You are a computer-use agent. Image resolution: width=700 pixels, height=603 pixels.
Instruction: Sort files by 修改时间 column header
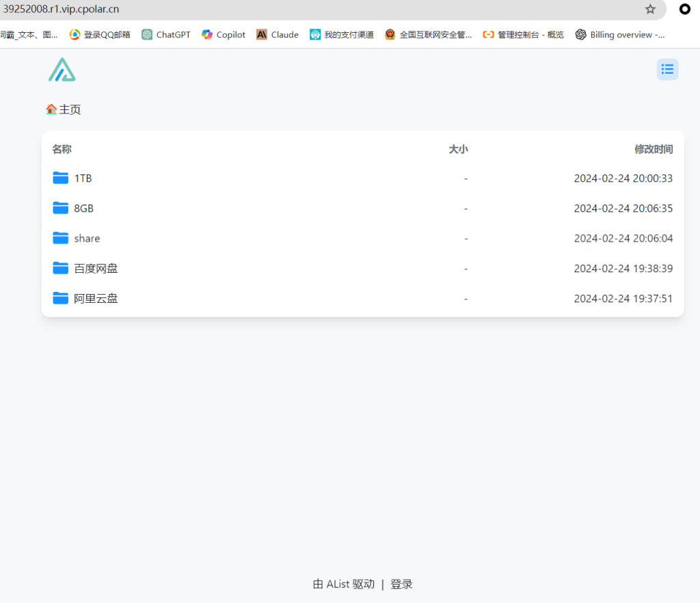tap(653, 149)
